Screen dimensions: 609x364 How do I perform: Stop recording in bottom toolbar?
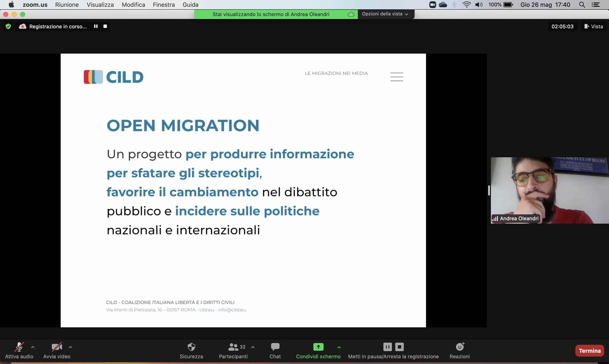[x=399, y=347]
